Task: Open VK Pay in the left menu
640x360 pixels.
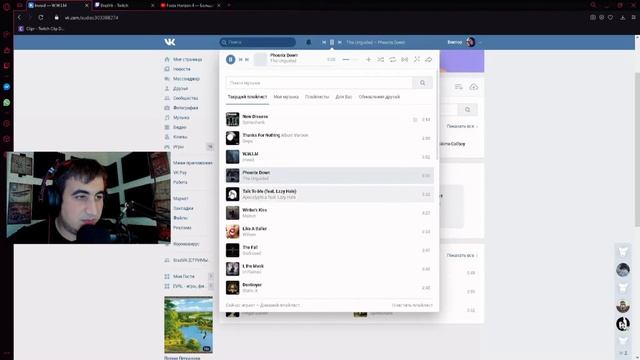Action: tap(180, 173)
